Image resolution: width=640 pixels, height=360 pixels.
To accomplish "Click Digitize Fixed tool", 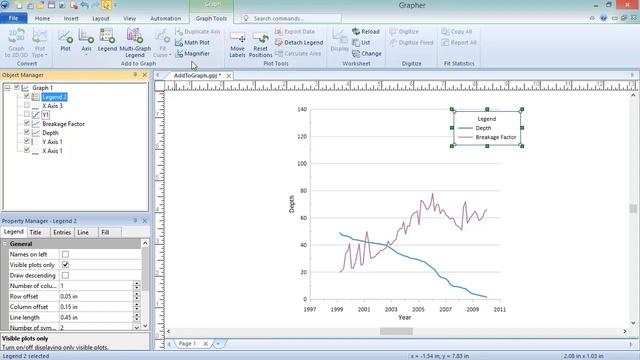I will point(411,42).
